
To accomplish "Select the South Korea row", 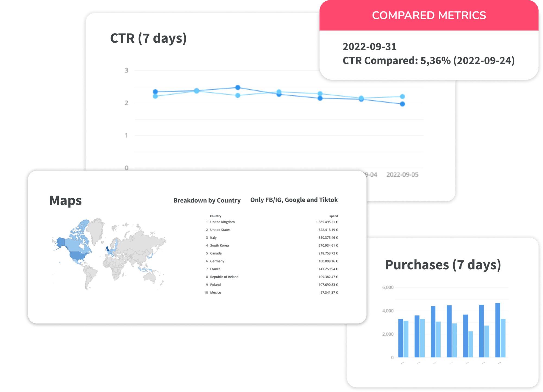I will click(x=271, y=245).
